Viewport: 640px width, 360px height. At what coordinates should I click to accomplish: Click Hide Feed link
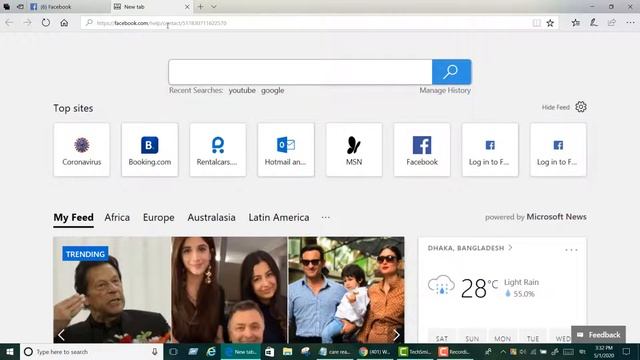[556, 107]
